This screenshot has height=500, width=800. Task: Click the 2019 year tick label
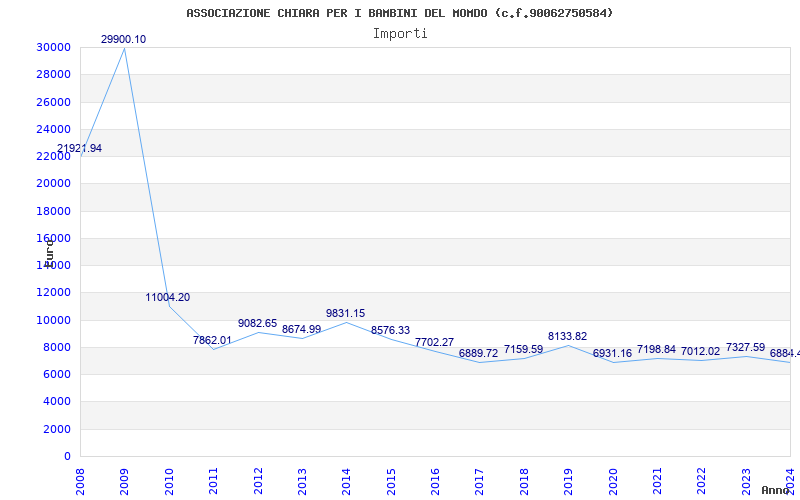click(x=569, y=480)
